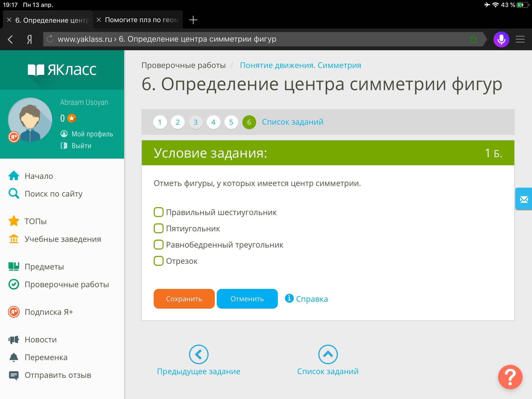Viewport: 532px width, 399px height.
Task: Go to Предыдущее задание arrow
Action: click(x=199, y=354)
